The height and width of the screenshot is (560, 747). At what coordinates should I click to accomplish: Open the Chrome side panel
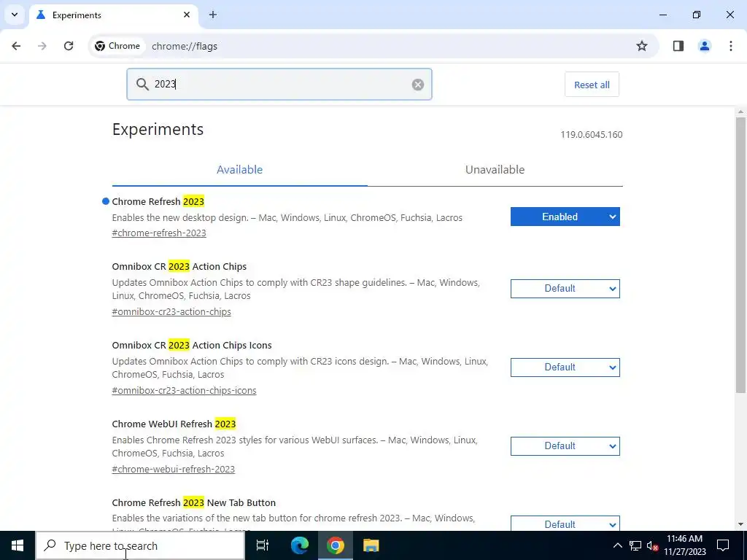click(678, 46)
